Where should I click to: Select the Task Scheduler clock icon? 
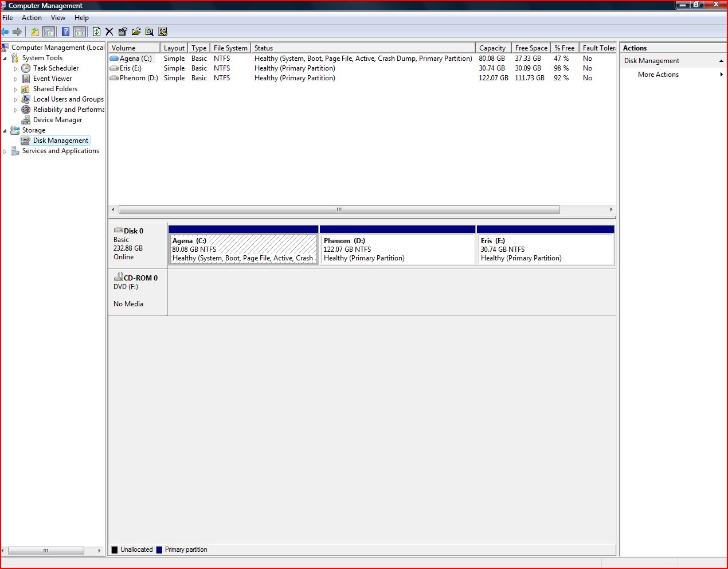coord(26,68)
